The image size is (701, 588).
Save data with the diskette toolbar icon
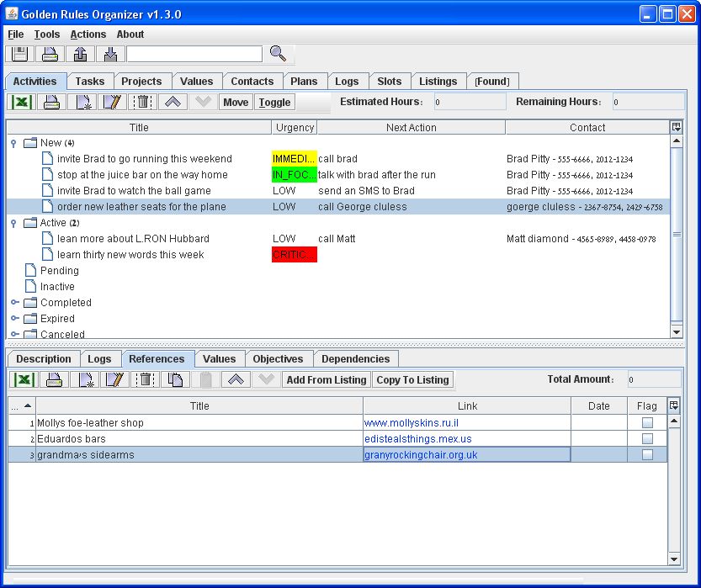coord(18,53)
